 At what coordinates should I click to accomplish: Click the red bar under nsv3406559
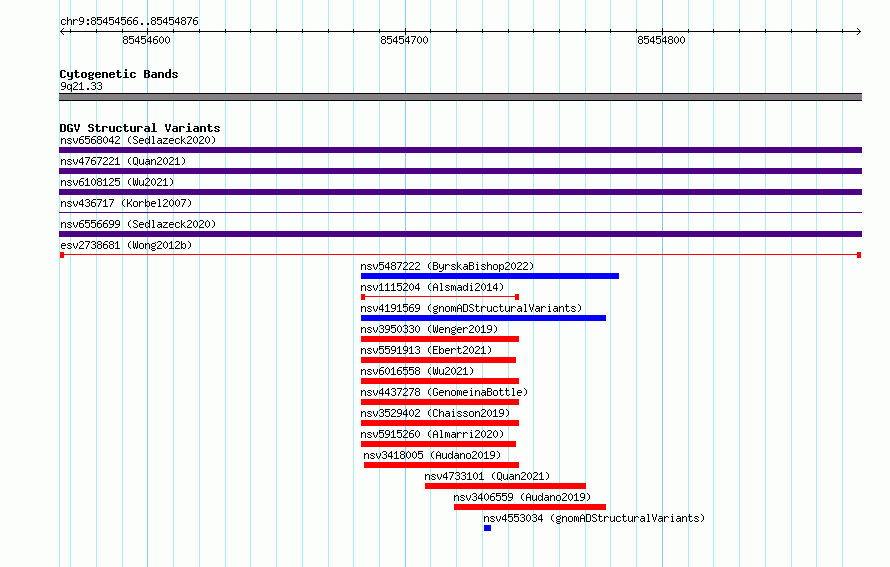click(530, 507)
